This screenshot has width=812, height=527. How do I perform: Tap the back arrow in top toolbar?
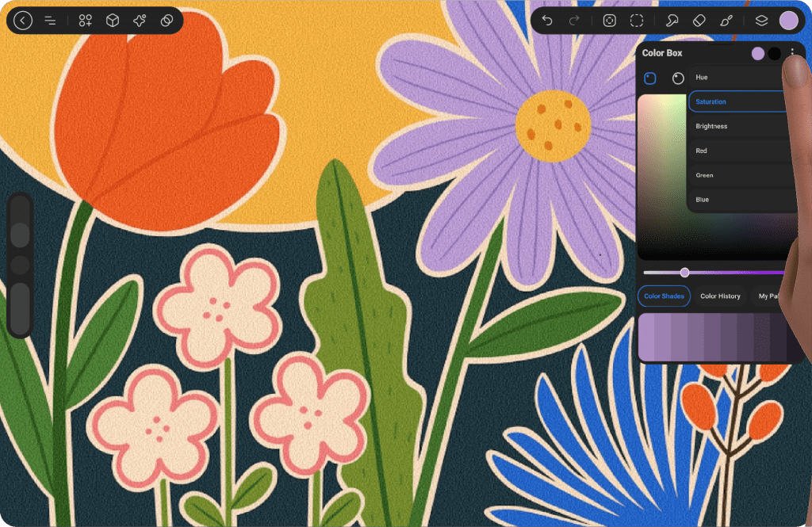pyautogui.click(x=23, y=21)
